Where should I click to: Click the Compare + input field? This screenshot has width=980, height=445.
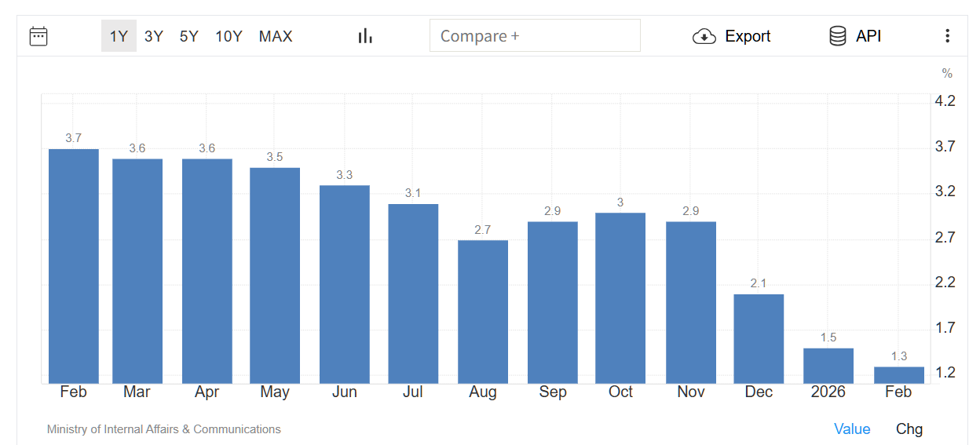(535, 36)
